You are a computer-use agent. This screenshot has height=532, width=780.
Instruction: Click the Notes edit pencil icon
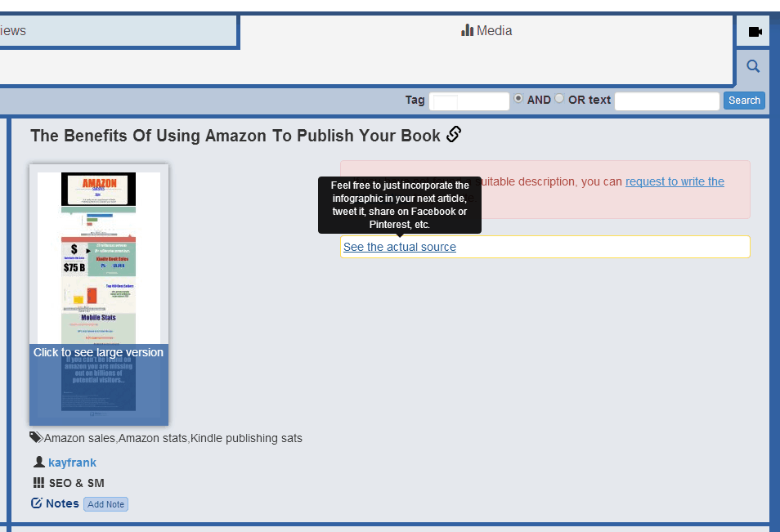37,503
